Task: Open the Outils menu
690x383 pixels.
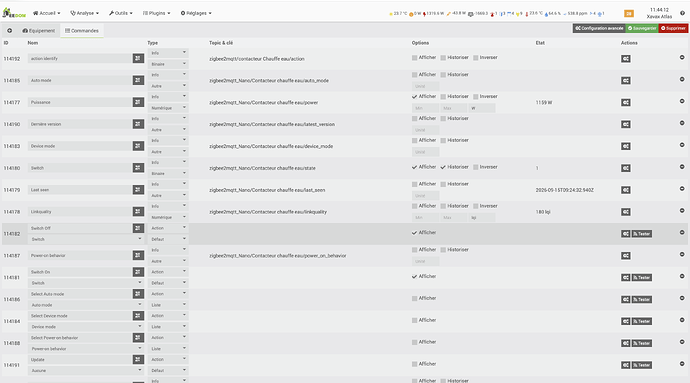Action: pyautogui.click(x=121, y=13)
